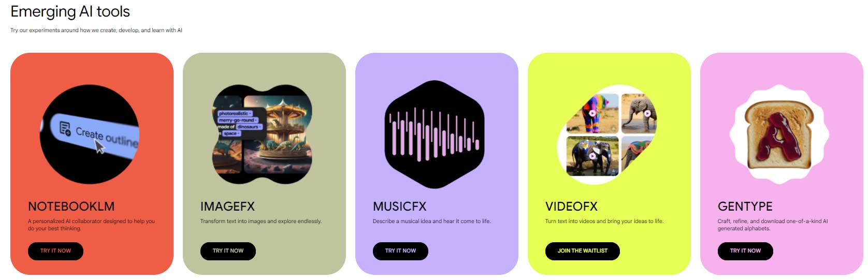
Task: Play the top-left painted elephant video thumbnail
Action: tap(592, 113)
